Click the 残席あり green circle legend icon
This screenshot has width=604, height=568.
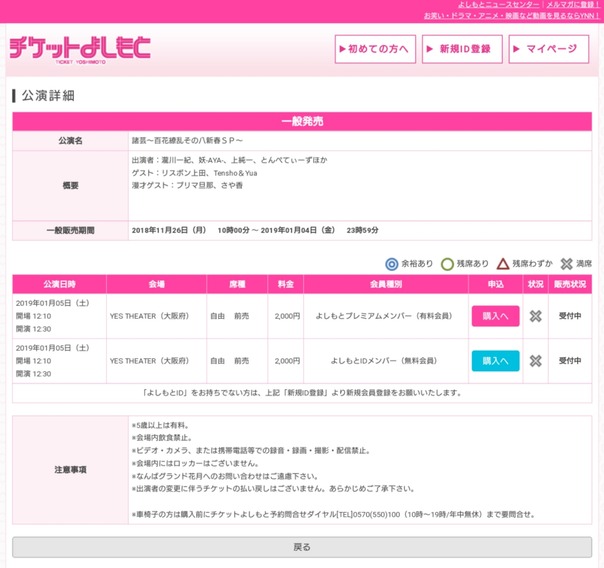(x=447, y=264)
